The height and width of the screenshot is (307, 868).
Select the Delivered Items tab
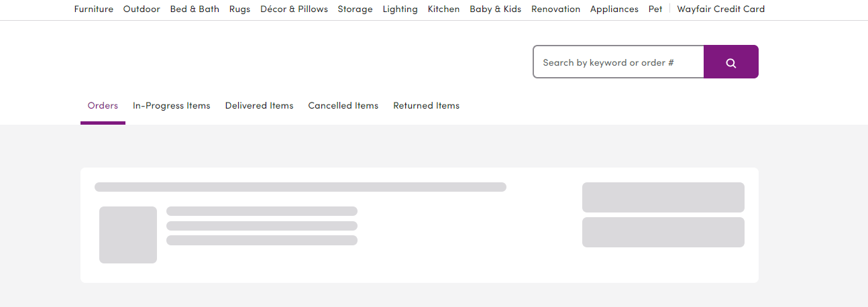tap(259, 106)
